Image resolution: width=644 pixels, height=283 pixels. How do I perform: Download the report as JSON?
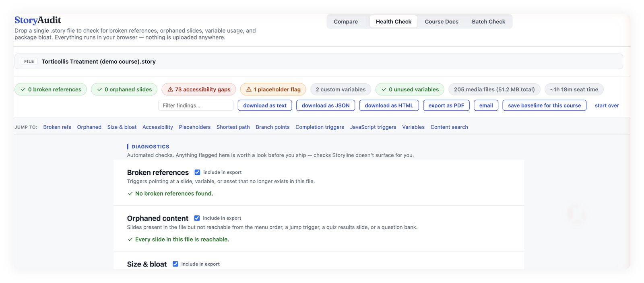click(x=326, y=105)
